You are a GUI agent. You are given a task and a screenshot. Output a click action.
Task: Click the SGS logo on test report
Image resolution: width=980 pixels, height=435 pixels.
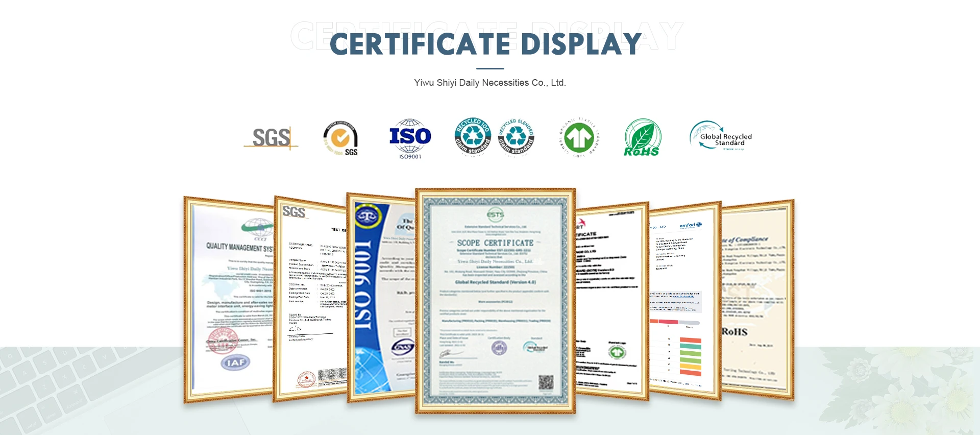tap(295, 211)
